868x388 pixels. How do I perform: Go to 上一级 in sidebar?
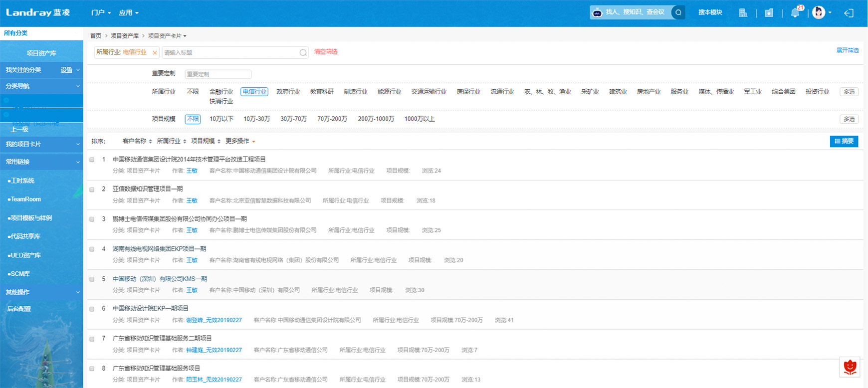(x=19, y=129)
